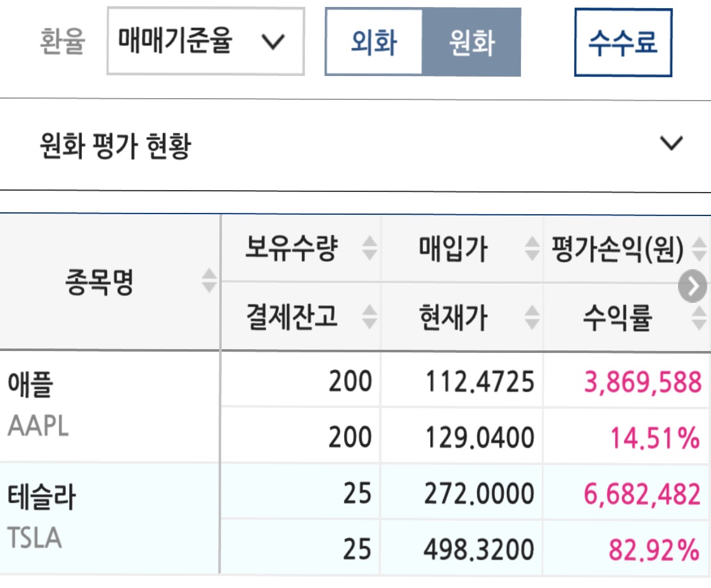The height and width of the screenshot is (588, 711).
Task: Click the 매입가 column header
Action: pyautogui.click(x=453, y=248)
